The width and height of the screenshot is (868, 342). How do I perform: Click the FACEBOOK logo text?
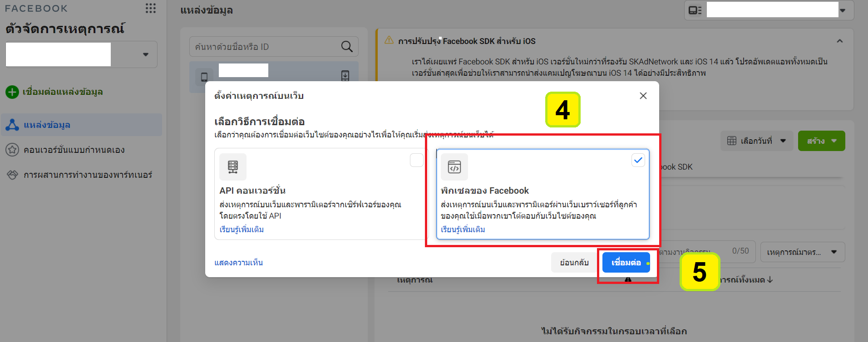pos(36,9)
